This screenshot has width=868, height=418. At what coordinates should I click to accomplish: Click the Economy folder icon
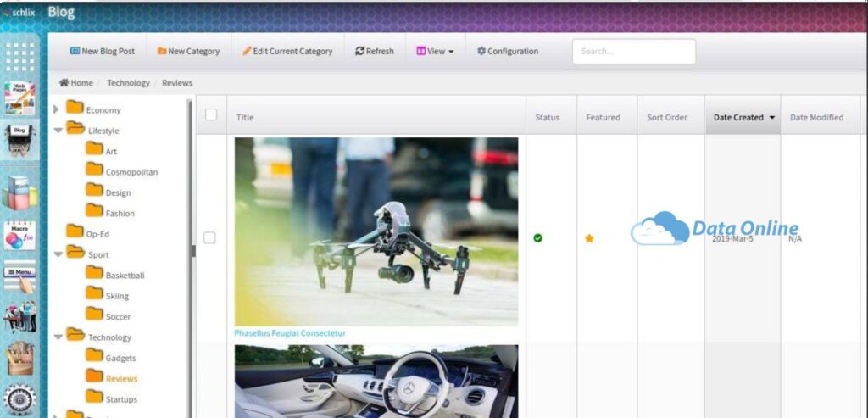75,108
